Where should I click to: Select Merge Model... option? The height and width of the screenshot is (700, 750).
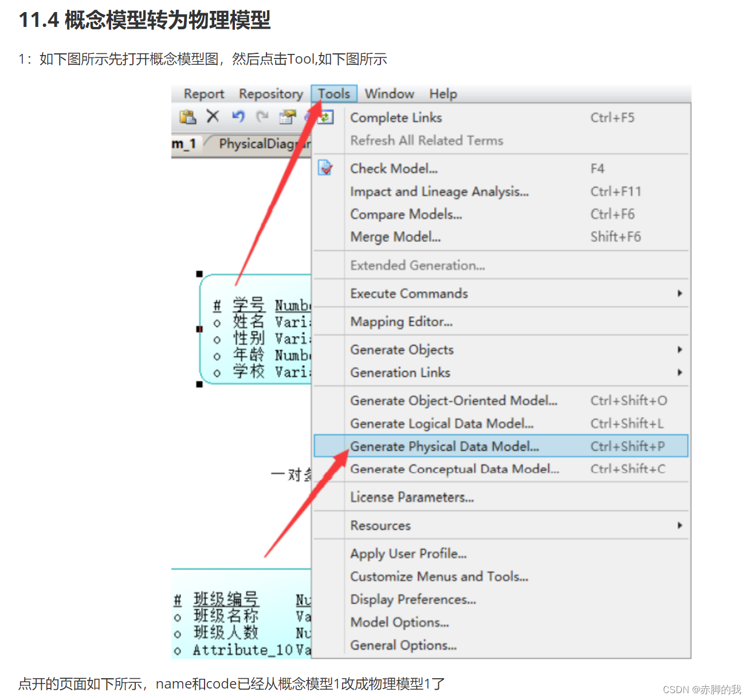[x=500, y=237]
